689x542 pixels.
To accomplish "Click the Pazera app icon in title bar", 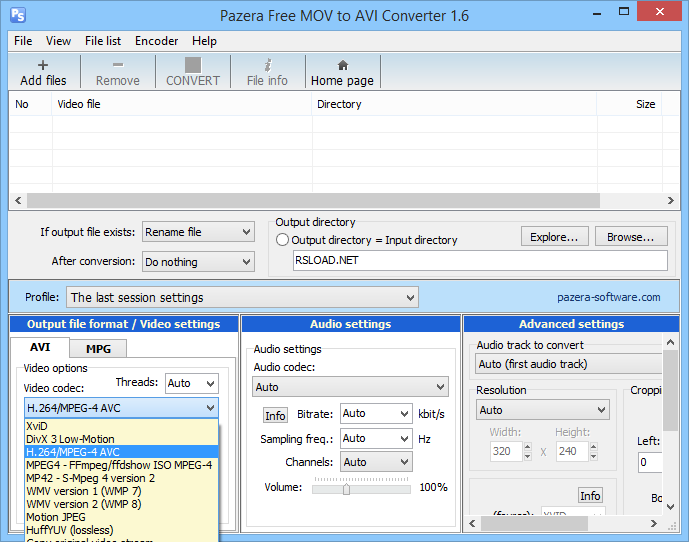I will [18, 15].
